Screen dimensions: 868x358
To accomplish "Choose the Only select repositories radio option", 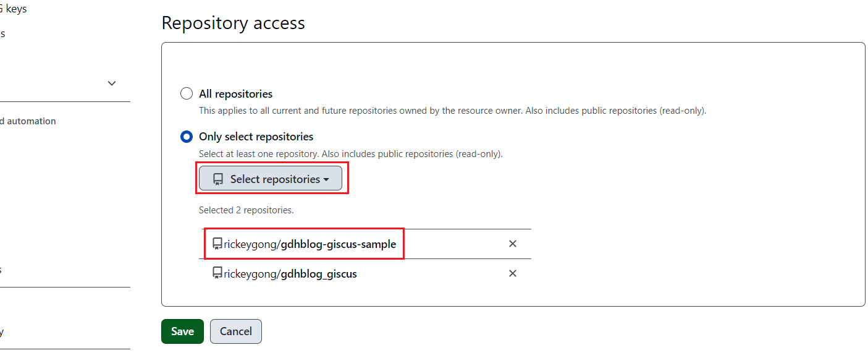I will 186,137.
